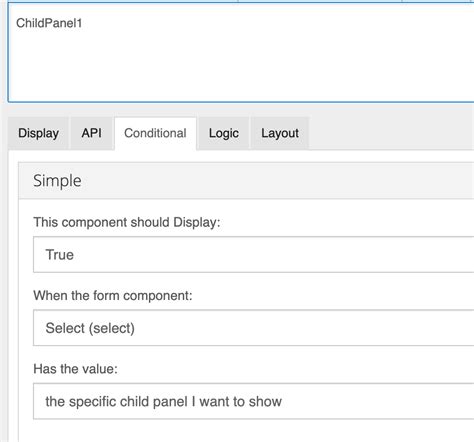The width and height of the screenshot is (474, 442).
Task: Click blank header area right of Simple
Action: (277, 181)
